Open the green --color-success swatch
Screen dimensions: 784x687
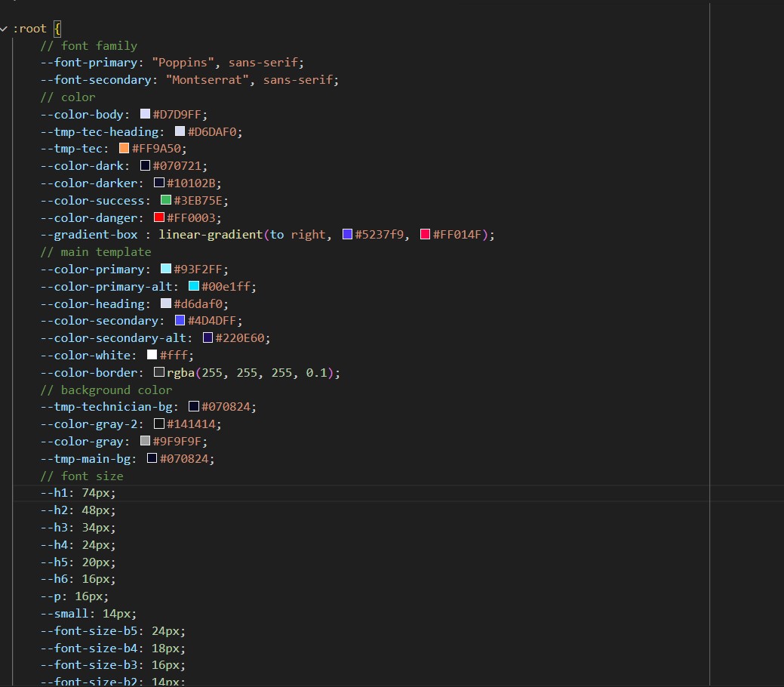pyautogui.click(x=168, y=200)
